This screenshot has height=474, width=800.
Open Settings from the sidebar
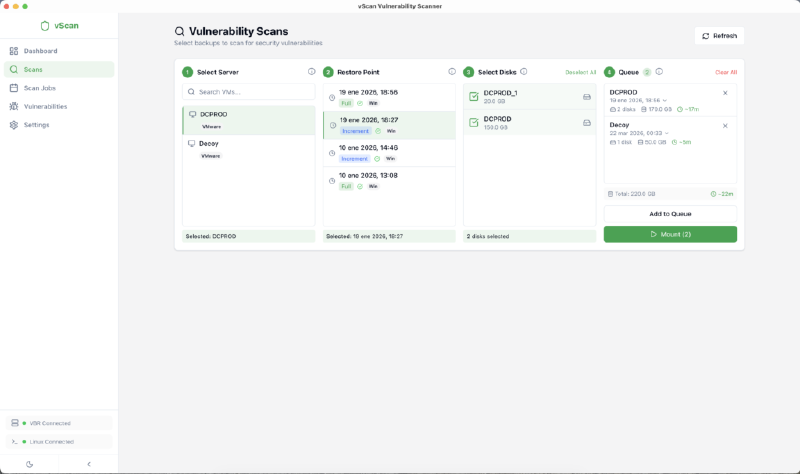(59, 124)
